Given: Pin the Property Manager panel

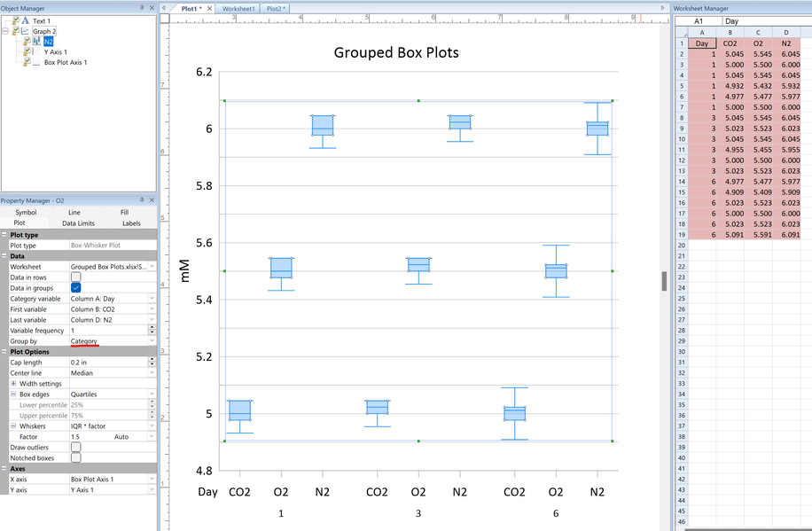Looking at the screenshot, I should tap(142, 201).
